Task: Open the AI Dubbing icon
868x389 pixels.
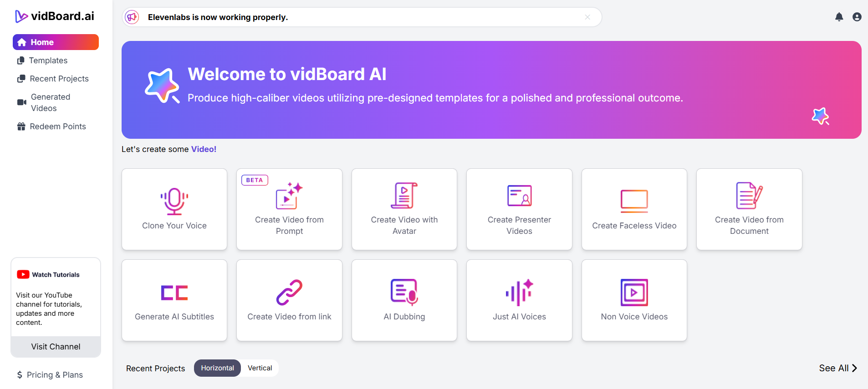Action: pyautogui.click(x=404, y=292)
